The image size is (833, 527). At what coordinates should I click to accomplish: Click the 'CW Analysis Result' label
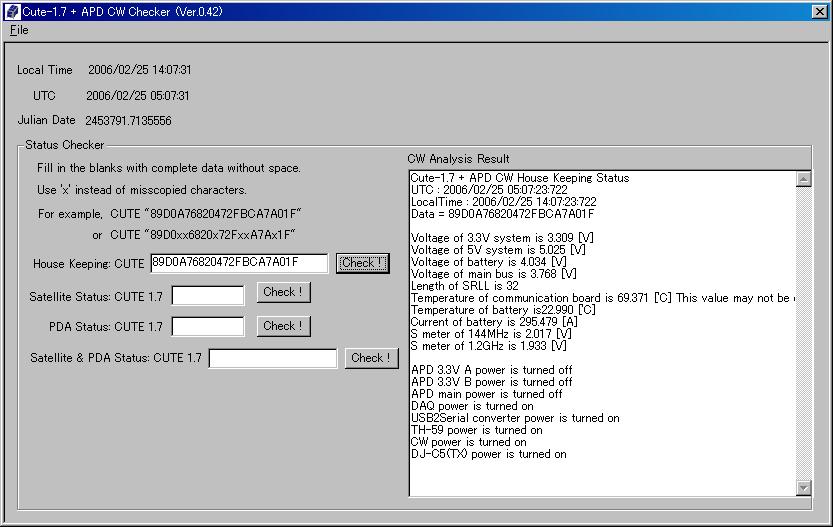coord(458,159)
